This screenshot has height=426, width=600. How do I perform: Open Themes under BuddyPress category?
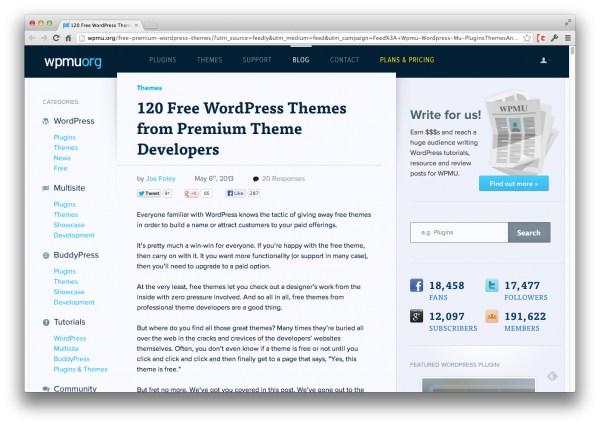(x=66, y=281)
